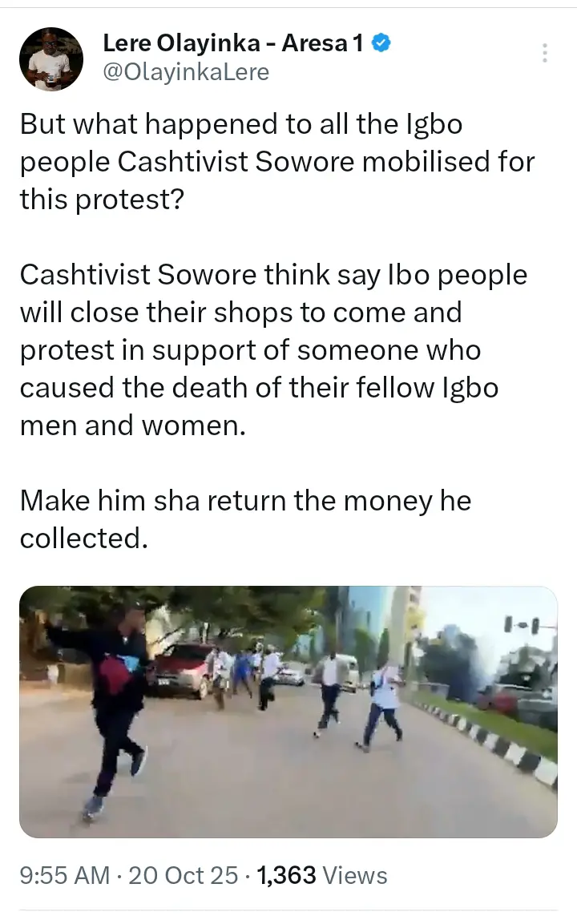The height and width of the screenshot is (924, 577).
Task: Click the blue verified badge
Action: (382, 43)
